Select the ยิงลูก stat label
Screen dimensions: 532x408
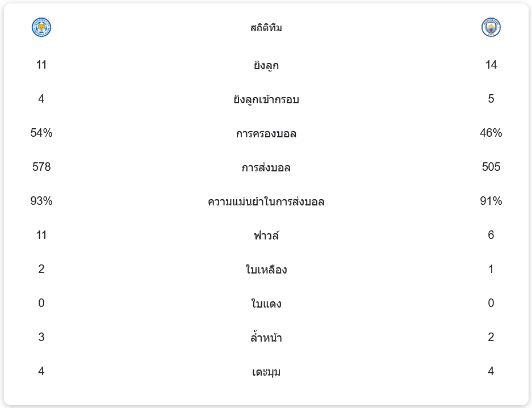click(266, 65)
